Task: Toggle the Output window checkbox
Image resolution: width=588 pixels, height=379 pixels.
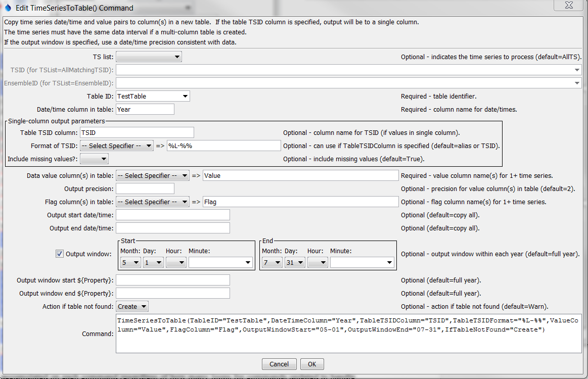Action: pyautogui.click(x=60, y=254)
